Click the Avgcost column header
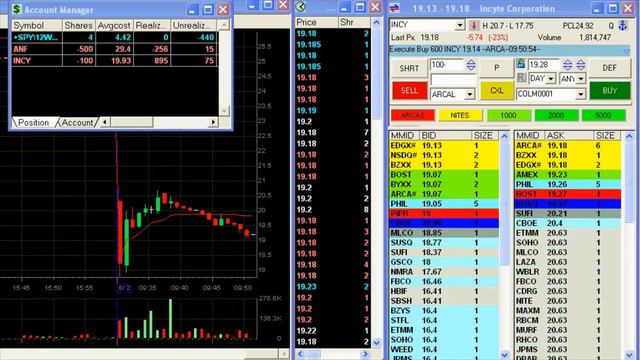Image resolution: width=640 pixels, height=360 pixels. coord(114,25)
